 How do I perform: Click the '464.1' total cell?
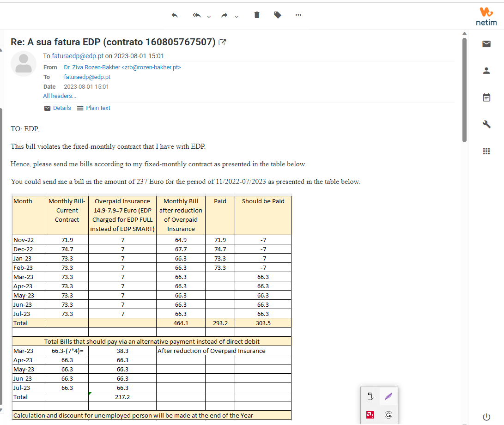[x=181, y=323]
